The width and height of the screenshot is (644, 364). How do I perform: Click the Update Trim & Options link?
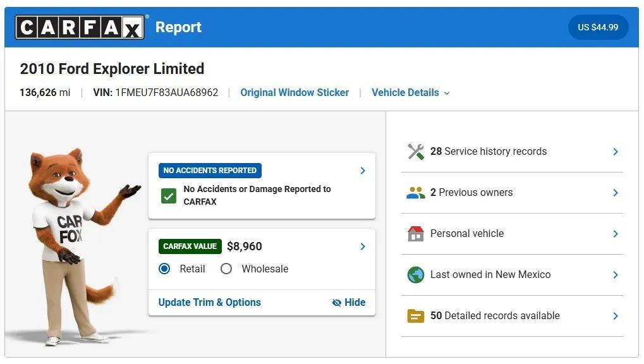[x=209, y=303]
